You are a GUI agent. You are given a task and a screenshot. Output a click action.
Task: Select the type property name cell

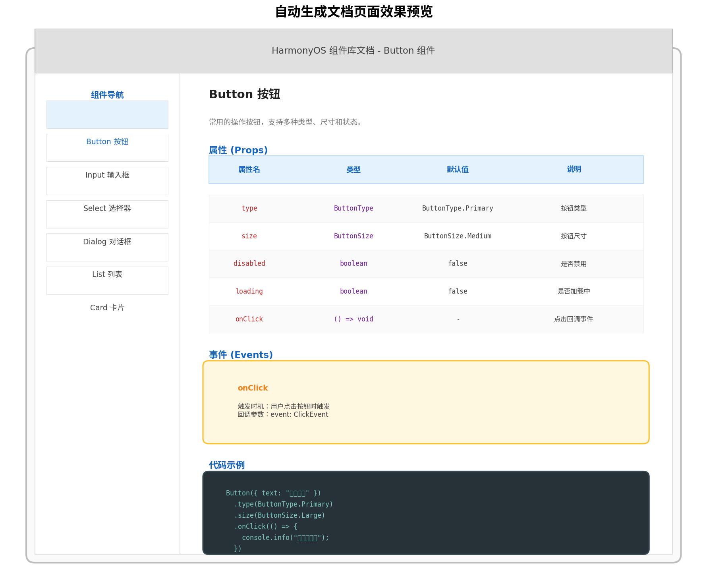click(x=249, y=209)
